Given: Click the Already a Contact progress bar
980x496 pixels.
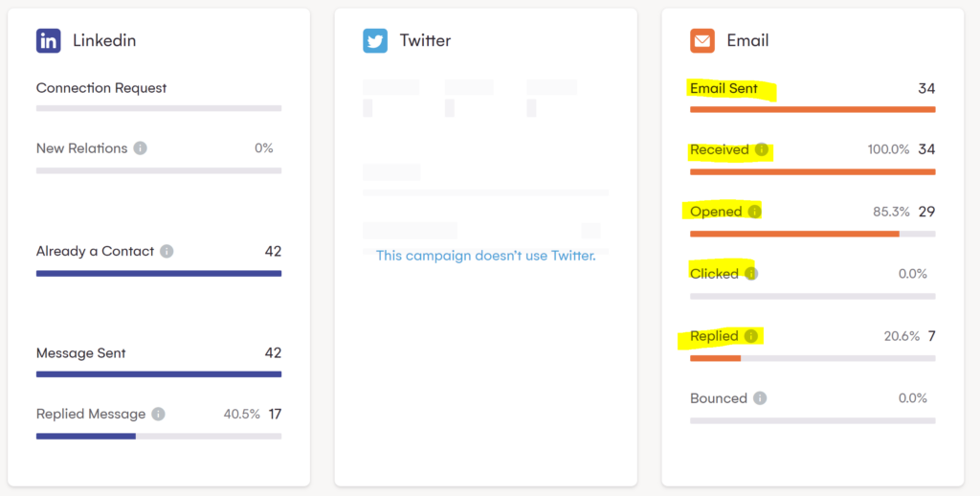Looking at the screenshot, I should pyautogui.click(x=159, y=273).
